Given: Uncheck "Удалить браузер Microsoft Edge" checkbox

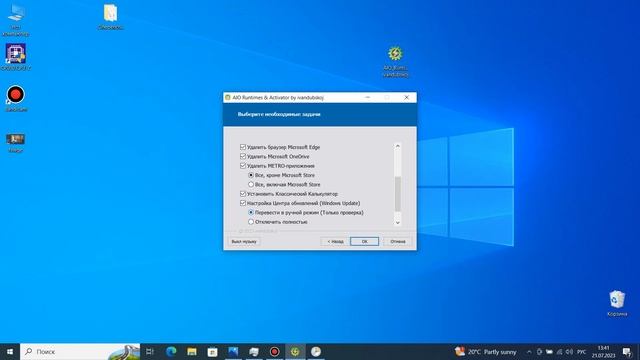Looking at the screenshot, I should click(243, 147).
